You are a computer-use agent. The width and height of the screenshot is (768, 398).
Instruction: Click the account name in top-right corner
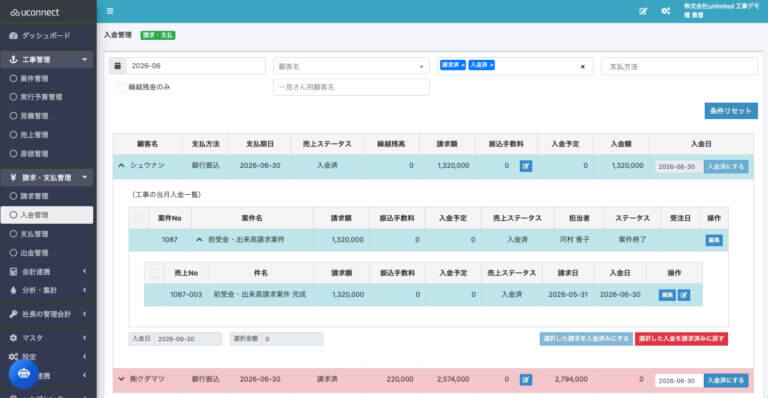[x=721, y=10]
